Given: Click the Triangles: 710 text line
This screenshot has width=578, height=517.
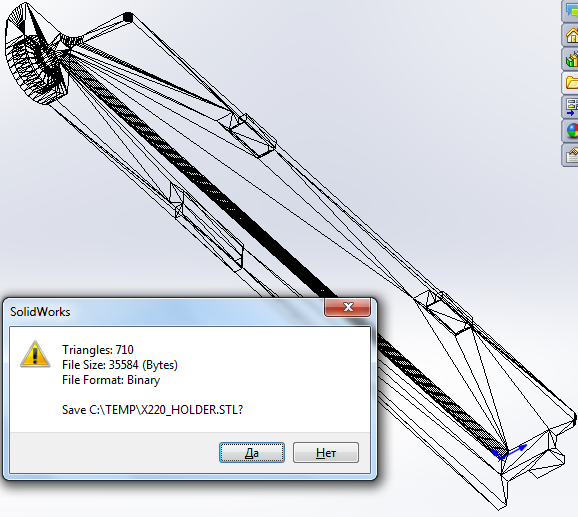Looking at the screenshot, I should click(98, 349).
